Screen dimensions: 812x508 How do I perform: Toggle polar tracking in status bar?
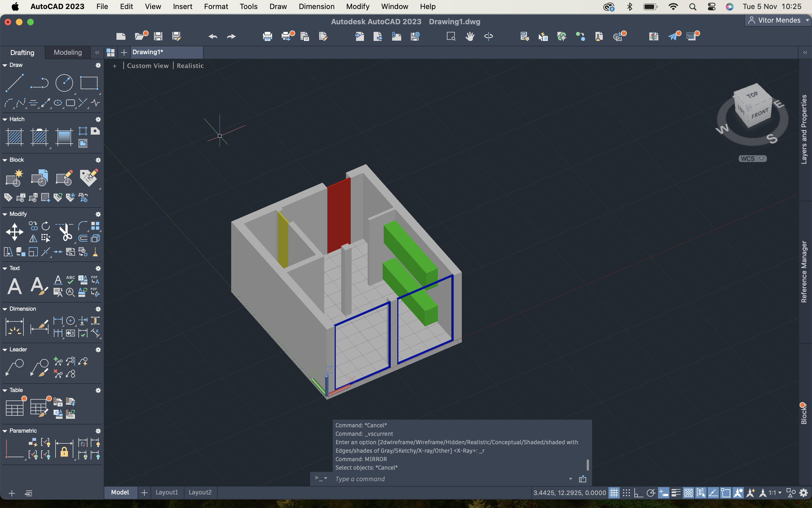coord(651,492)
